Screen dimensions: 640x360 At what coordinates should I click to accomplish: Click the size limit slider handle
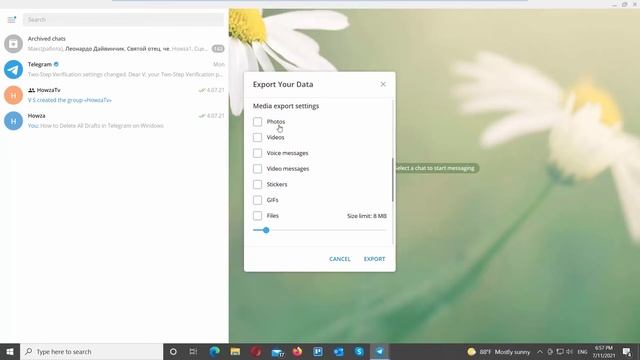tap(266, 230)
